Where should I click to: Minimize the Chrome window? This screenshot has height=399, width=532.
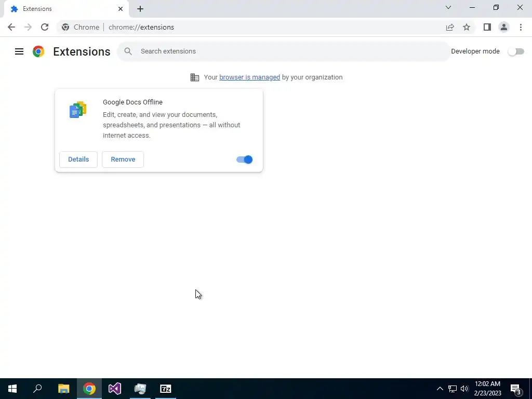[x=472, y=7]
